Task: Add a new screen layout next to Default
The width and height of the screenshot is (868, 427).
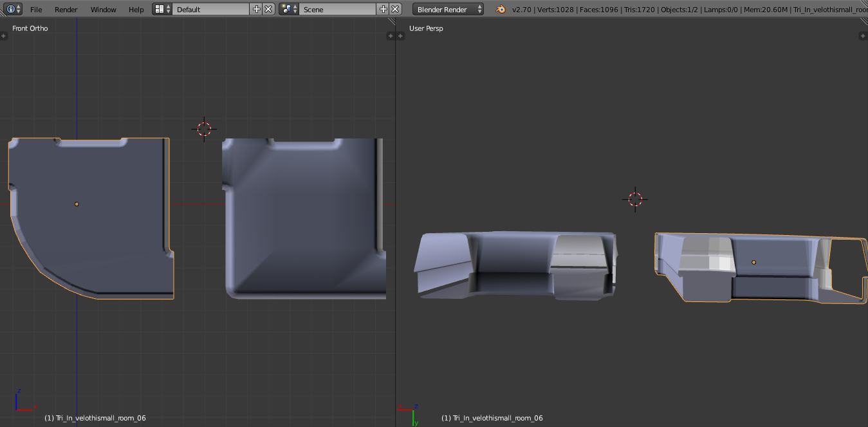Action: point(257,9)
